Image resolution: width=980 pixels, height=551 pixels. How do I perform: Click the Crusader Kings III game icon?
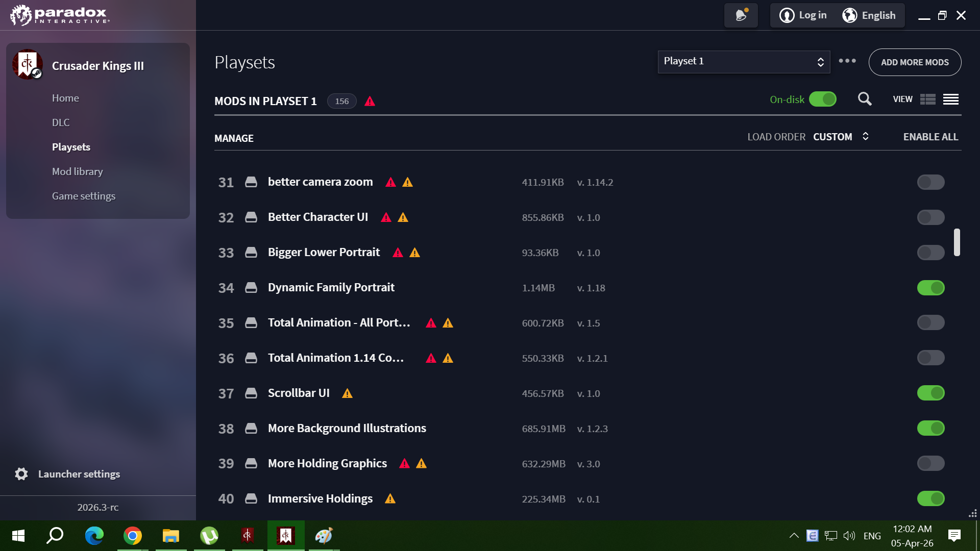click(28, 64)
